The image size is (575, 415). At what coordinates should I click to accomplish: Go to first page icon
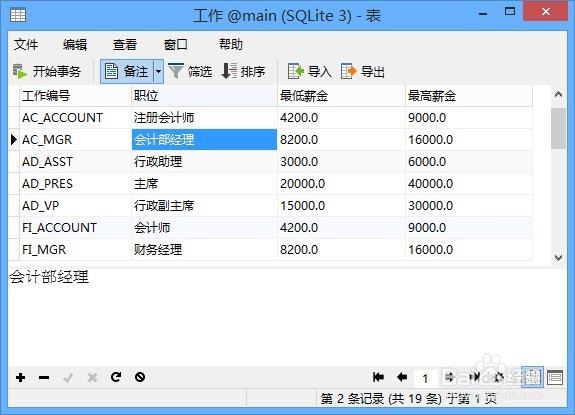coord(378,377)
